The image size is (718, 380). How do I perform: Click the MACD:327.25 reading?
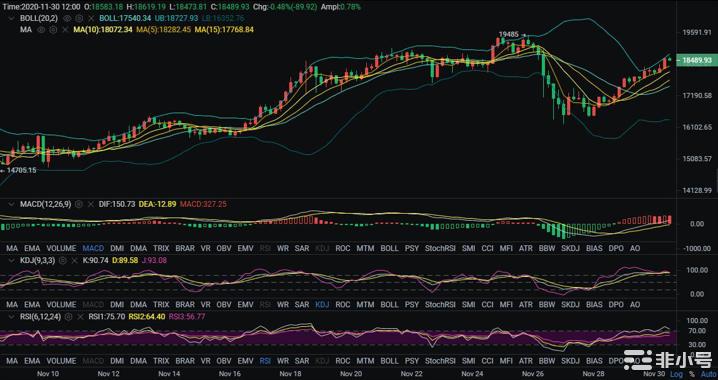coord(203,204)
